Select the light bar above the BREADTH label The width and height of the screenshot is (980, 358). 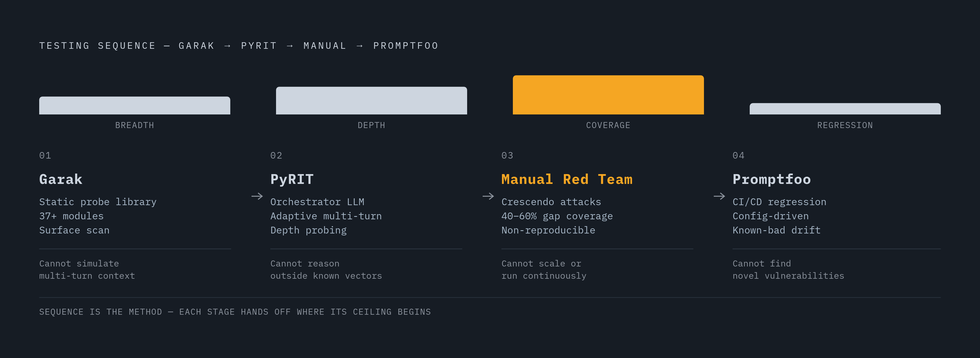[135, 105]
